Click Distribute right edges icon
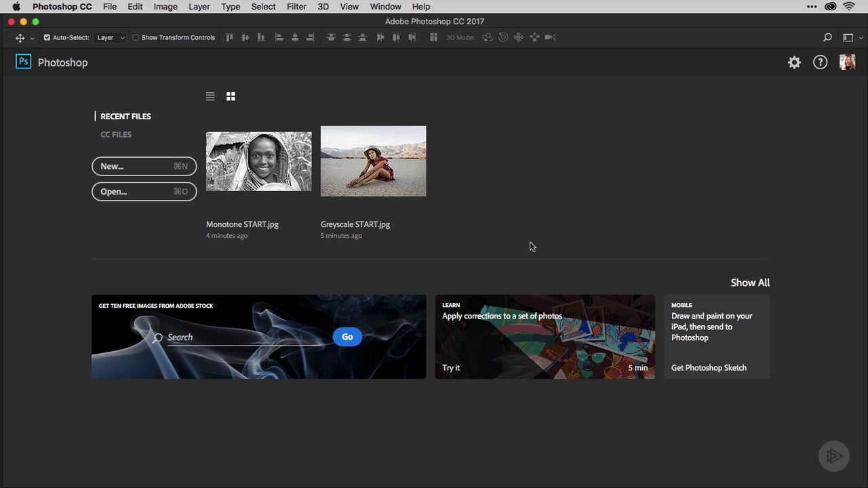868x488 pixels. pos(412,37)
